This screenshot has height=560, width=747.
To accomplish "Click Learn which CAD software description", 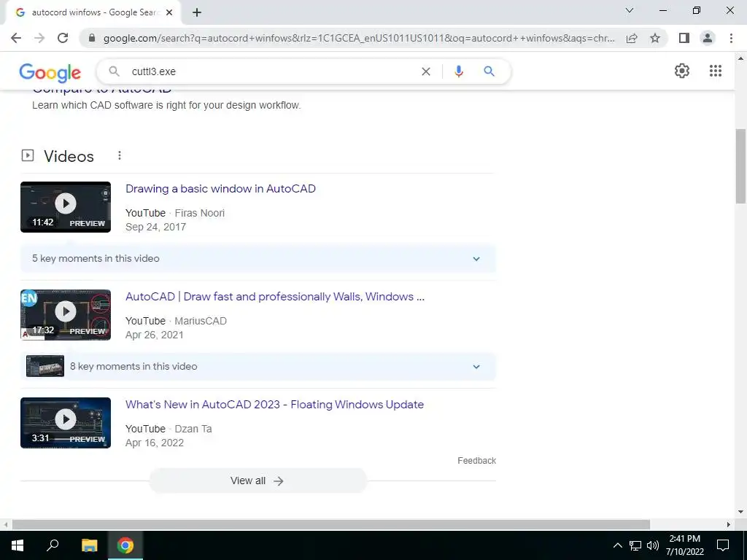I will tap(167, 105).
